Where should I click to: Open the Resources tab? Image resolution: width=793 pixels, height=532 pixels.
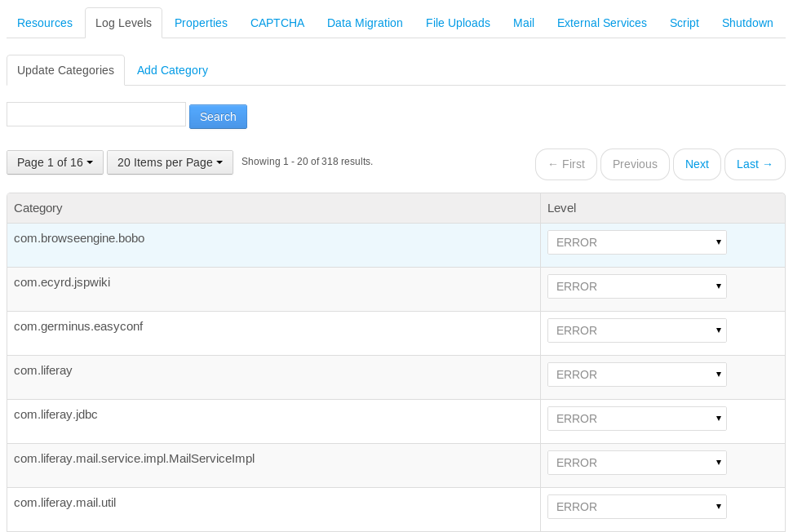coord(45,24)
